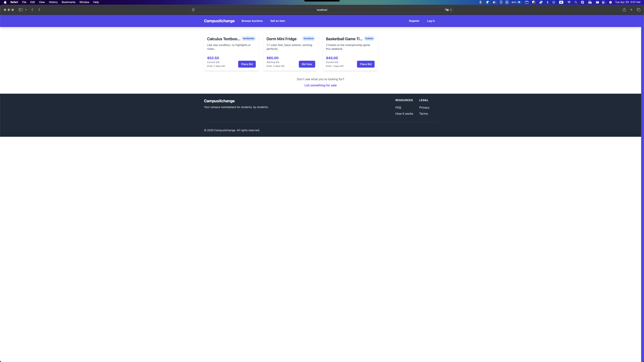Screen dimensions: 644x362
Task: Open the page settings icon in address bar
Action: 193,10
